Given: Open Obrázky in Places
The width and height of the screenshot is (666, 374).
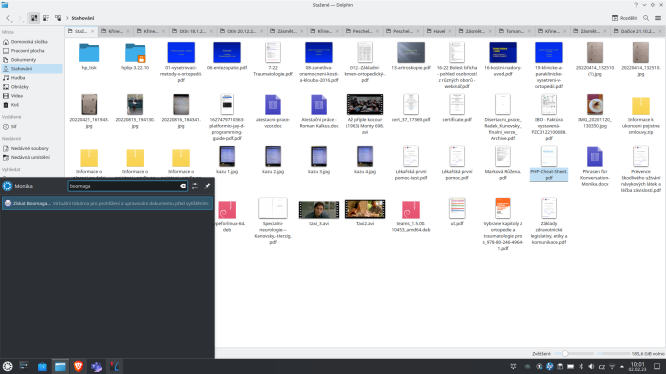Looking at the screenshot, I should (20, 87).
